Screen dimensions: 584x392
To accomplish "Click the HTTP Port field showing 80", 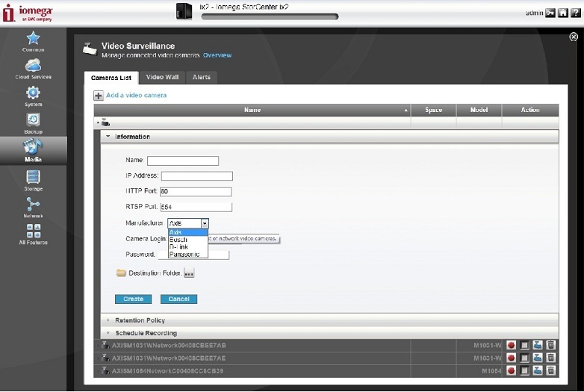I will coord(196,191).
